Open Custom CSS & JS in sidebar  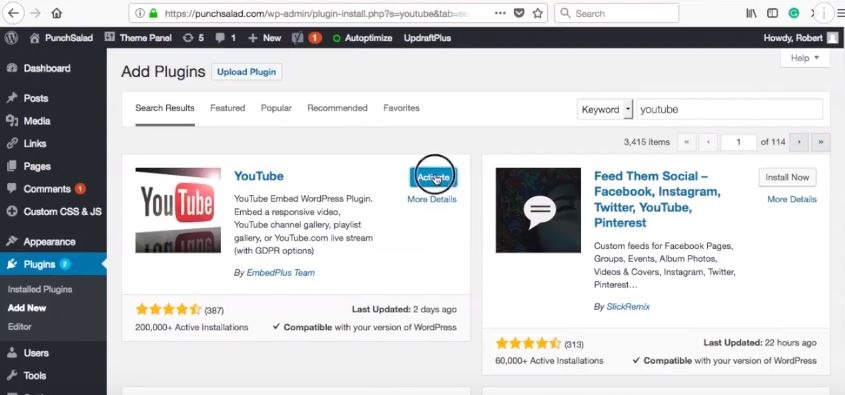pos(53,212)
